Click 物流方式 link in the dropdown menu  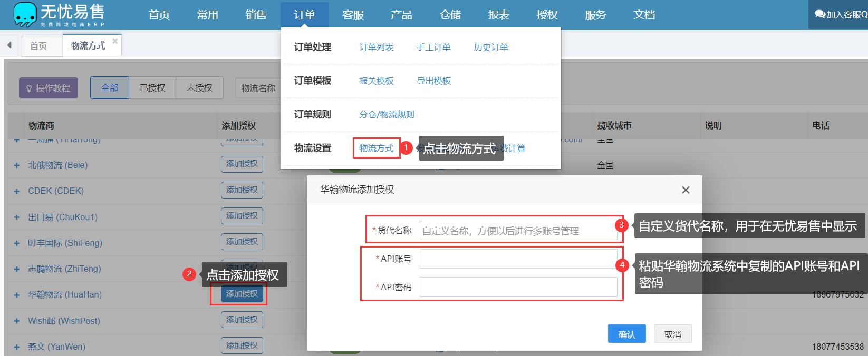(376, 148)
